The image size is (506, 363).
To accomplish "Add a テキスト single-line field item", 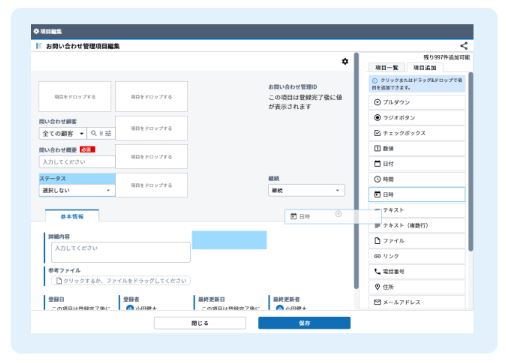I will 417,210.
